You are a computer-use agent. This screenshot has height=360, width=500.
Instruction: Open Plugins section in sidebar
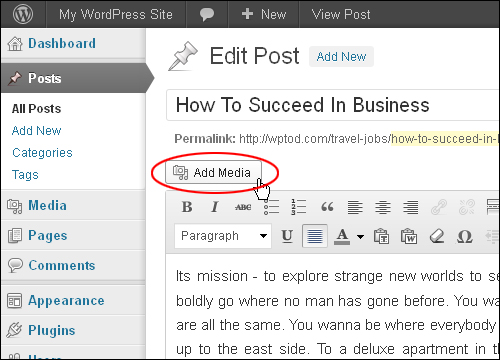(73, 330)
